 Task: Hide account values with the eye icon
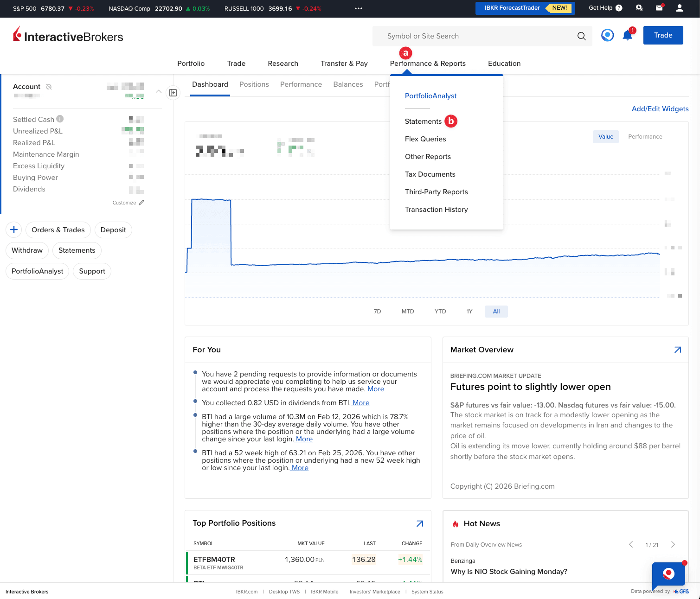point(48,86)
